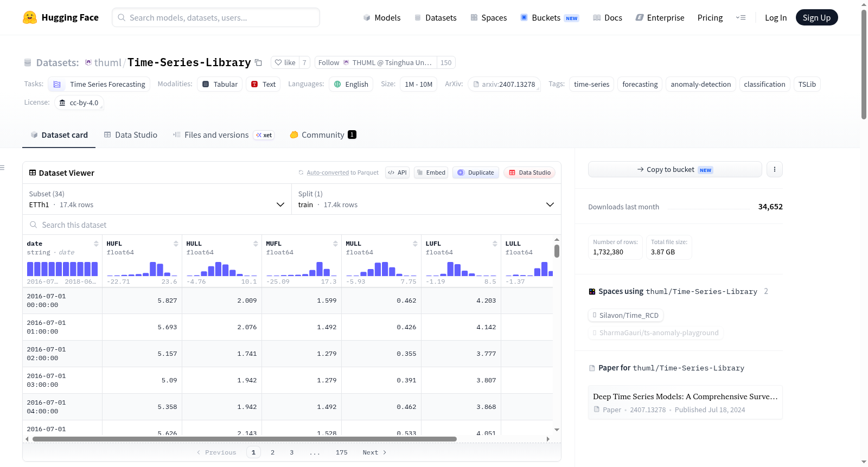Go to the Pricing page

(710, 18)
